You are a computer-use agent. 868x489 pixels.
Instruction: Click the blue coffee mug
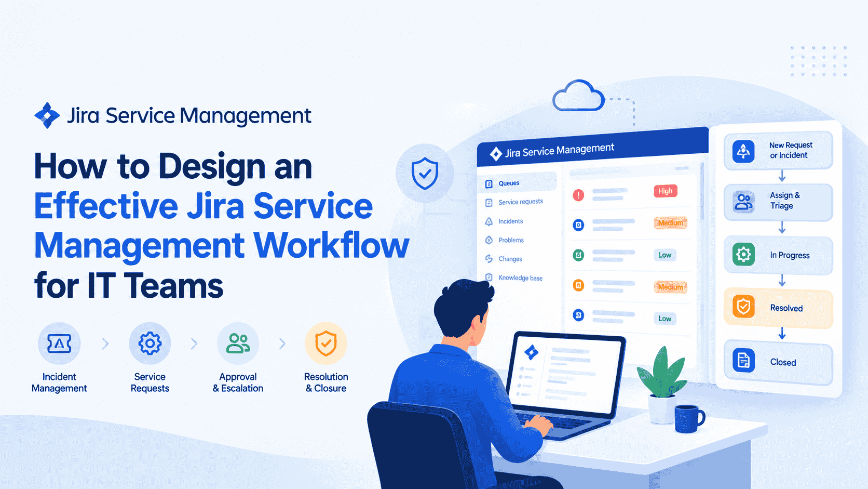coord(689,419)
